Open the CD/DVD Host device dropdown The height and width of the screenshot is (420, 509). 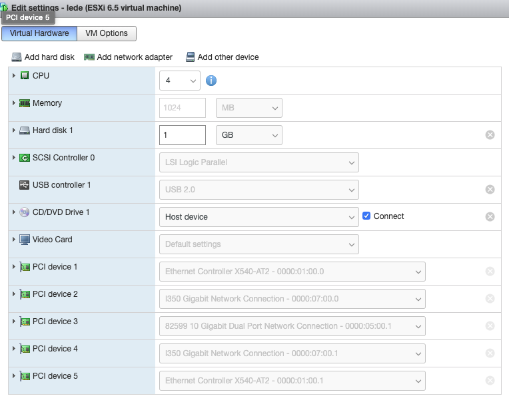click(259, 216)
